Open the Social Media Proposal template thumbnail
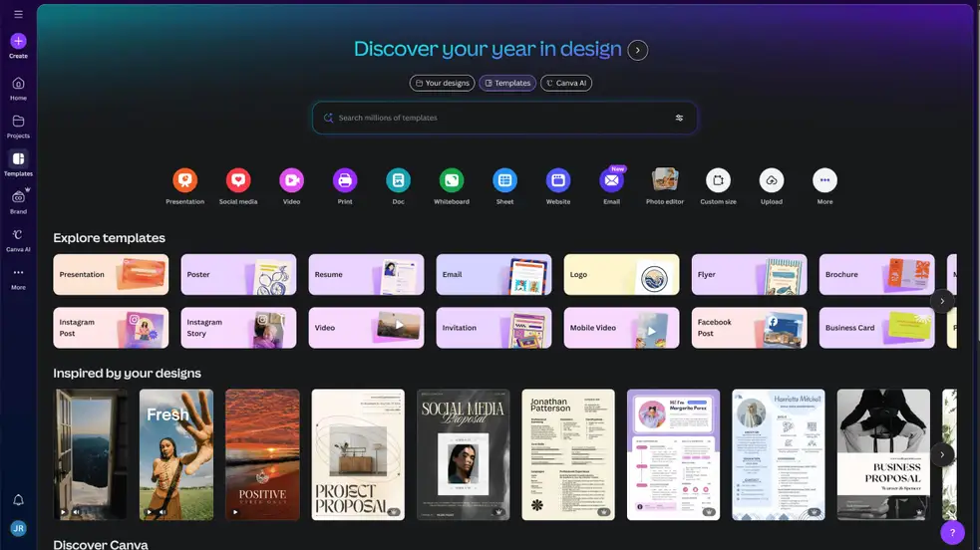 pos(463,454)
